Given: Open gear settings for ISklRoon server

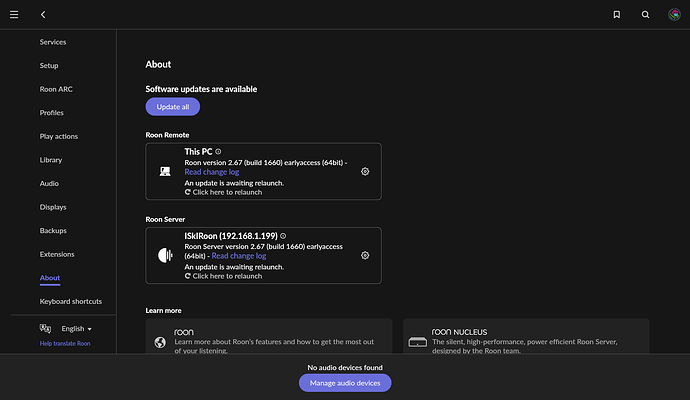Looking at the screenshot, I should tap(365, 255).
